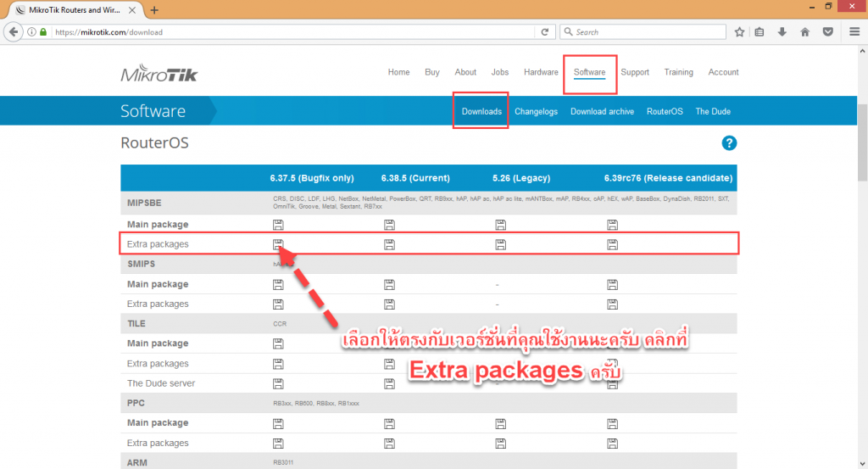Open the Account navigation item
This screenshot has width=868, height=469.
(x=723, y=72)
